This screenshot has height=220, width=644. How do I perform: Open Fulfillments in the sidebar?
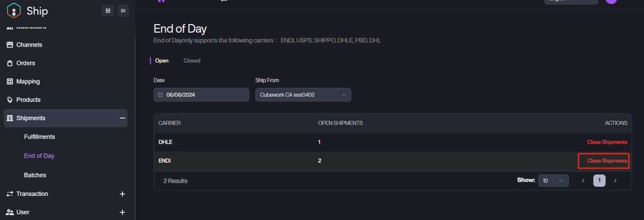pyautogui.click(x=39, y=137)
